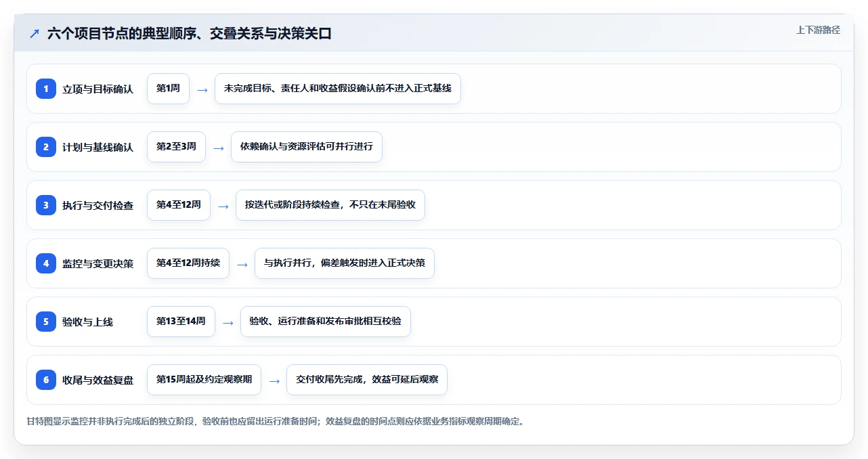Select the 第1周 time chip

coord(168,89)
